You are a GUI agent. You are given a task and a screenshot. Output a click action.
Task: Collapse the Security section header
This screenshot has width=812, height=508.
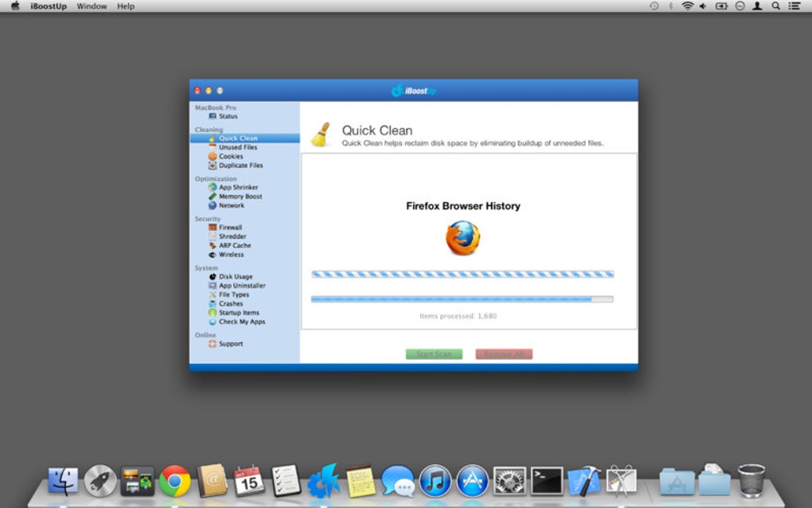pos(207,217)
